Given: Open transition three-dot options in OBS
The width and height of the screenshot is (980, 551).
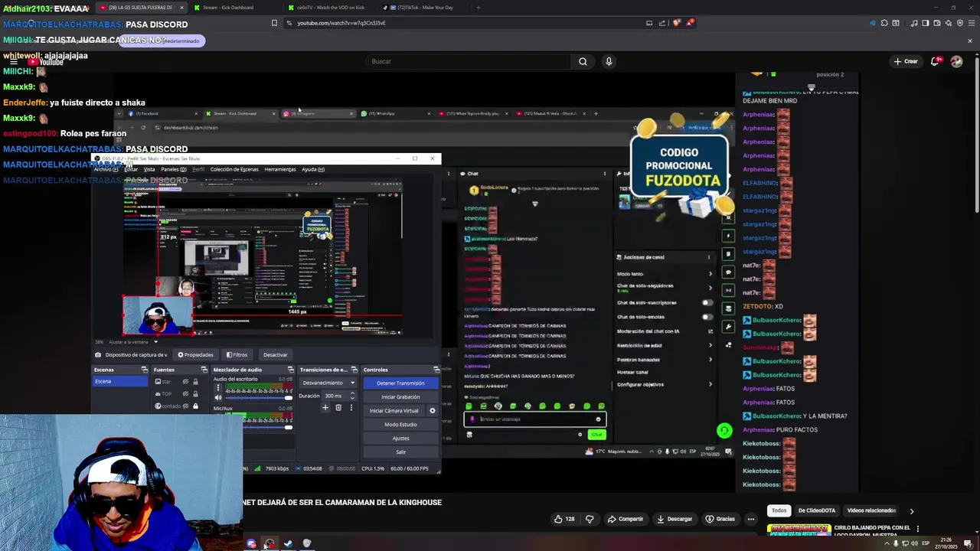Looking at the screenshot, I should (x=351, y=408).
